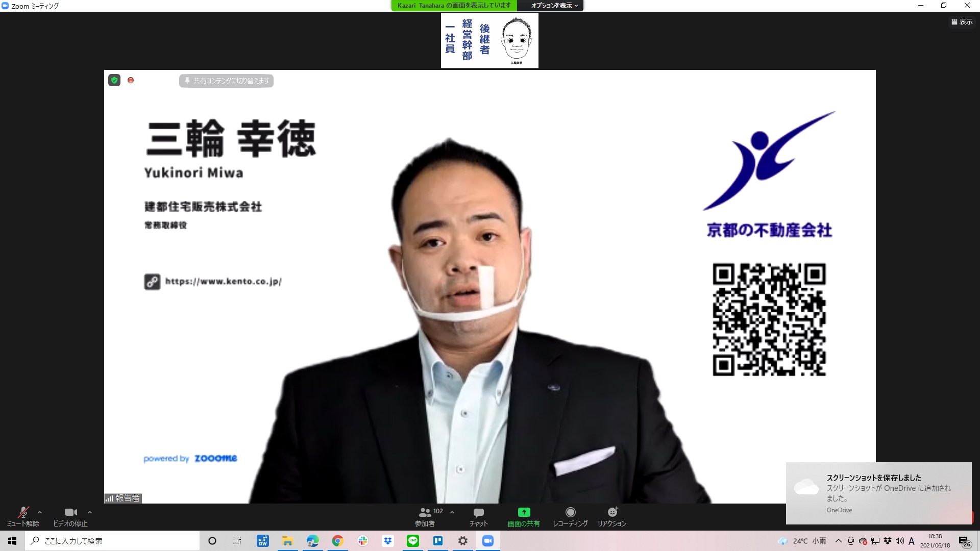980x551 pixels.
Task: Click the chain link icon beside the URL
Action: coord(152,282)
